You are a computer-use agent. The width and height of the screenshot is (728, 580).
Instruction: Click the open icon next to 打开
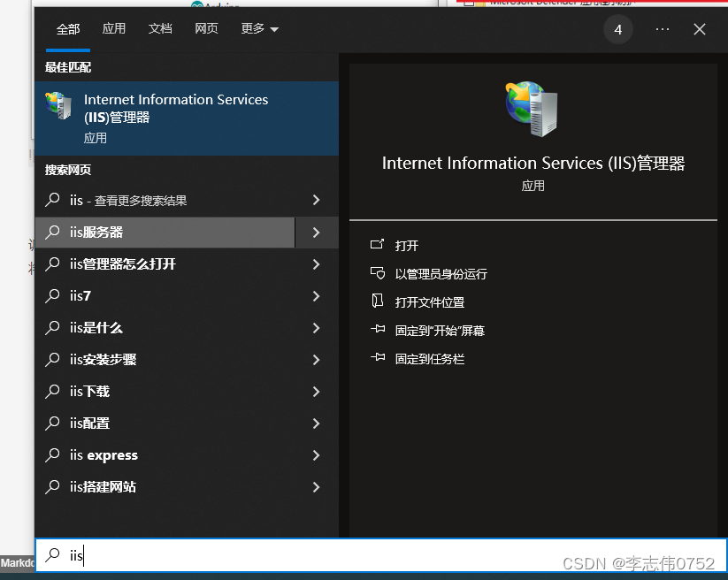(x=378, y=244)
